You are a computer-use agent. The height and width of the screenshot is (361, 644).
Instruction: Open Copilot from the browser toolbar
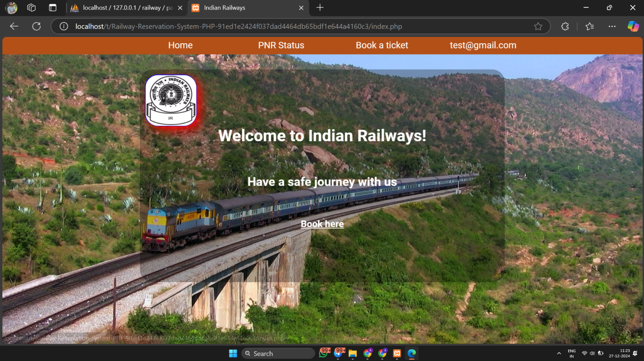click(x=633, y=26)
